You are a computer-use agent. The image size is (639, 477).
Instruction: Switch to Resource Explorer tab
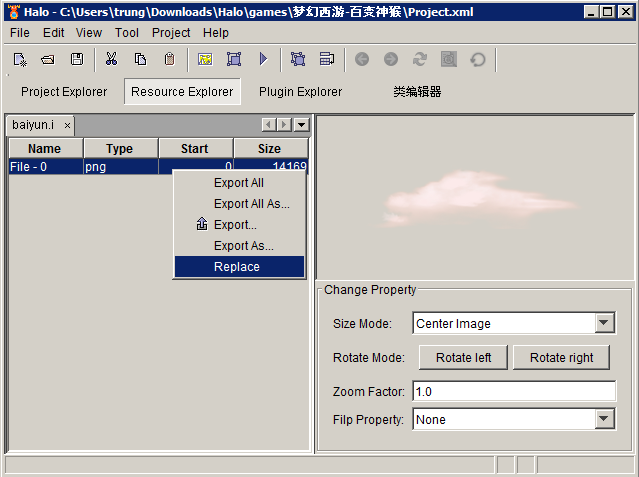click(182, 92)
